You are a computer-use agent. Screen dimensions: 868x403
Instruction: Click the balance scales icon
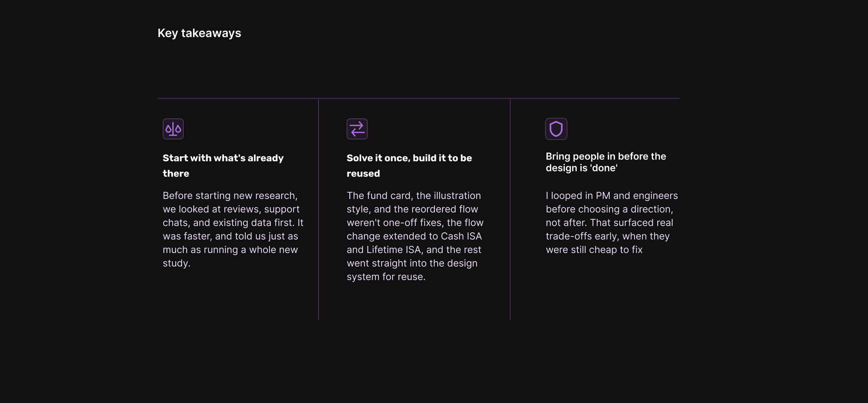tap(173, 129)
